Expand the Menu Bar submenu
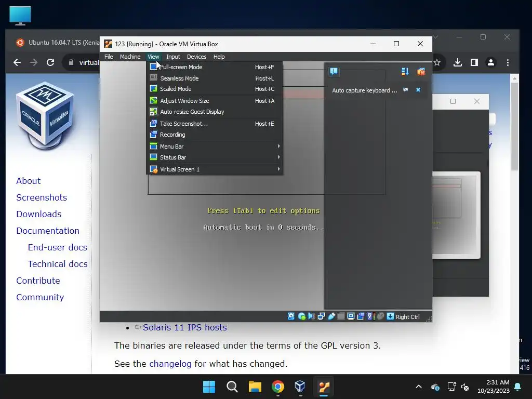The height and width of the screenshot is (399, 532). 215,146
